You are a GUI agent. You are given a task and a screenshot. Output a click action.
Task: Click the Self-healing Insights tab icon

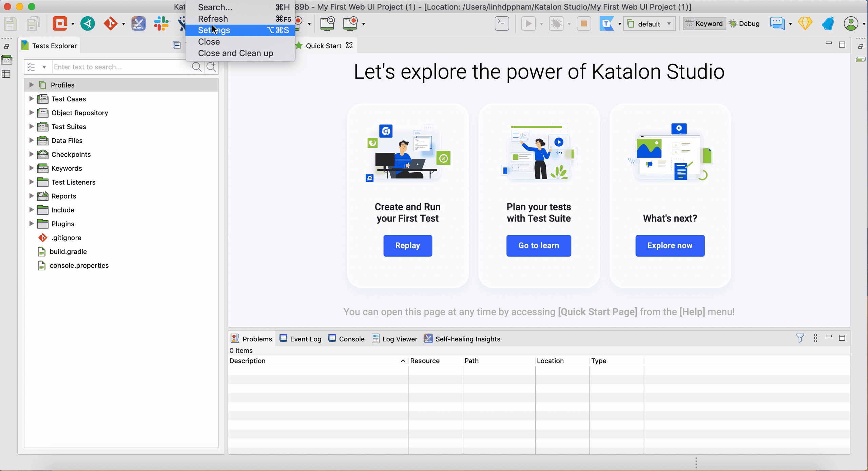[x=428, y=338]
